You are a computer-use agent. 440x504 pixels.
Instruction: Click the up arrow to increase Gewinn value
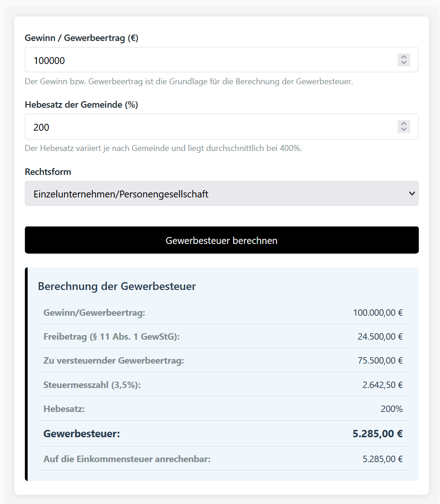403,57
